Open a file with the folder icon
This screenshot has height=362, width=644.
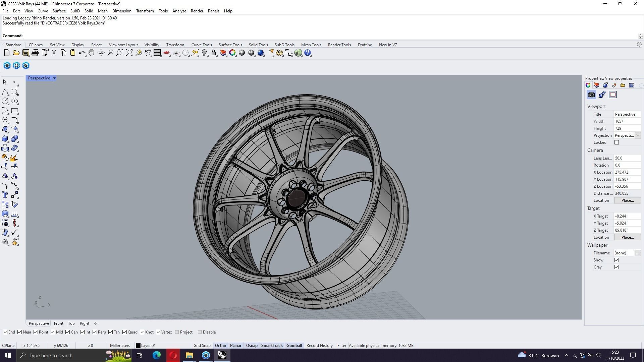[16, 53]
